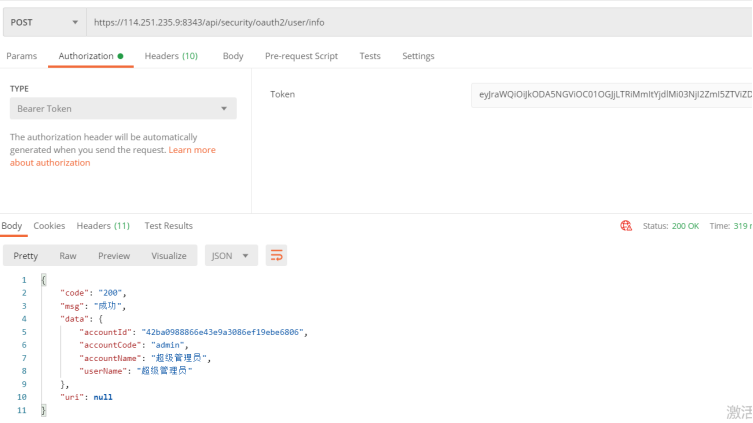The height and width of the screenshot is (423, 753).
Task: Switch response view to Preview
Action: 114,256
